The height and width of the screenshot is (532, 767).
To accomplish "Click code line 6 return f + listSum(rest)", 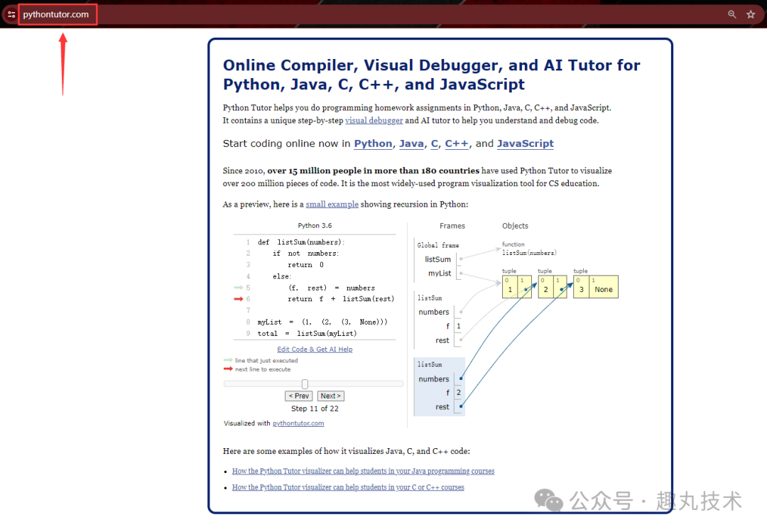I will 340,299.
